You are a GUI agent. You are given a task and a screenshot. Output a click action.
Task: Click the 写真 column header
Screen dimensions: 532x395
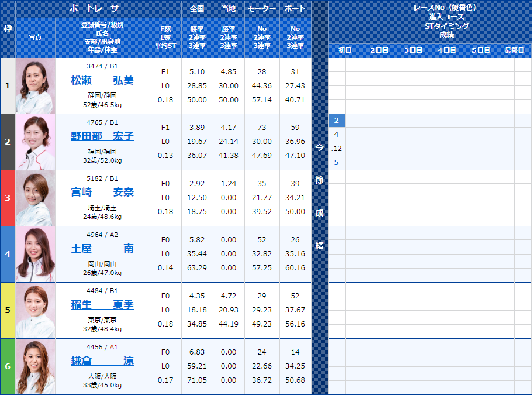(35, 37)
